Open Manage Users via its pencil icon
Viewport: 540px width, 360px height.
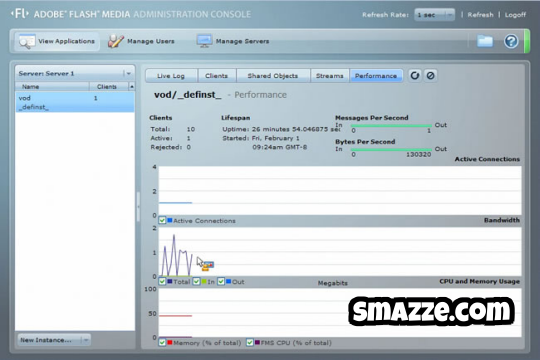coord(116,41)
